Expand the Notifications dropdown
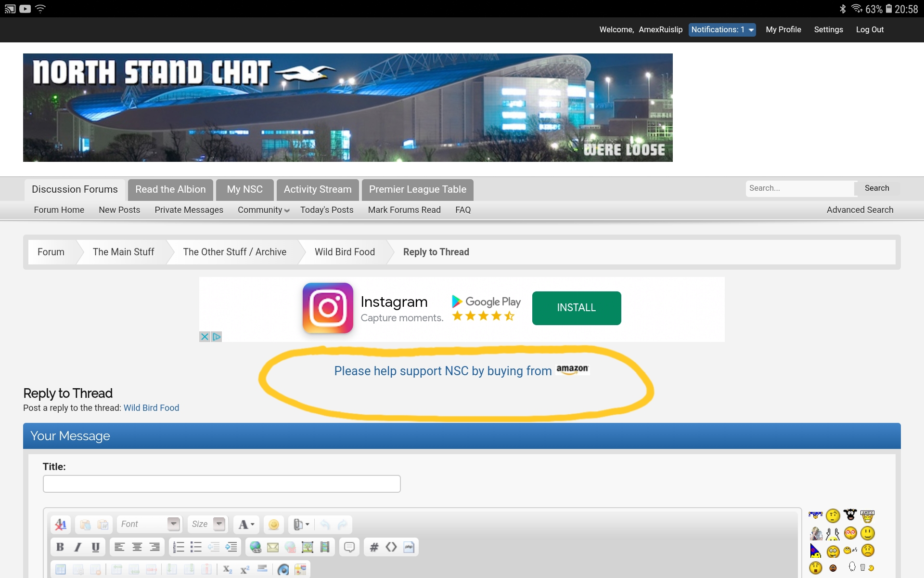Viewport: 924px width, 578px height. tap(722, 30)
